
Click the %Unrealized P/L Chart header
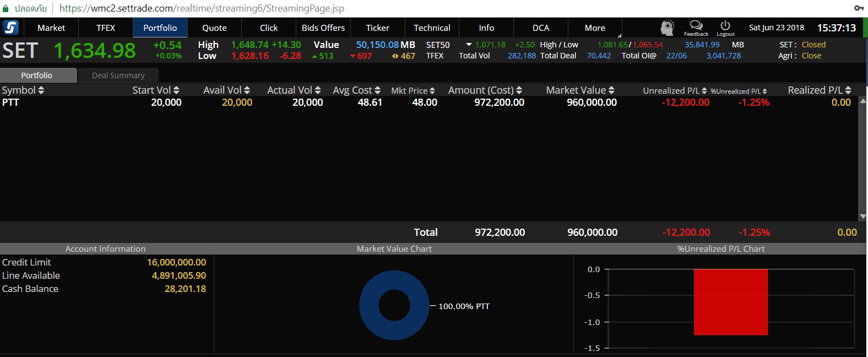721,249
